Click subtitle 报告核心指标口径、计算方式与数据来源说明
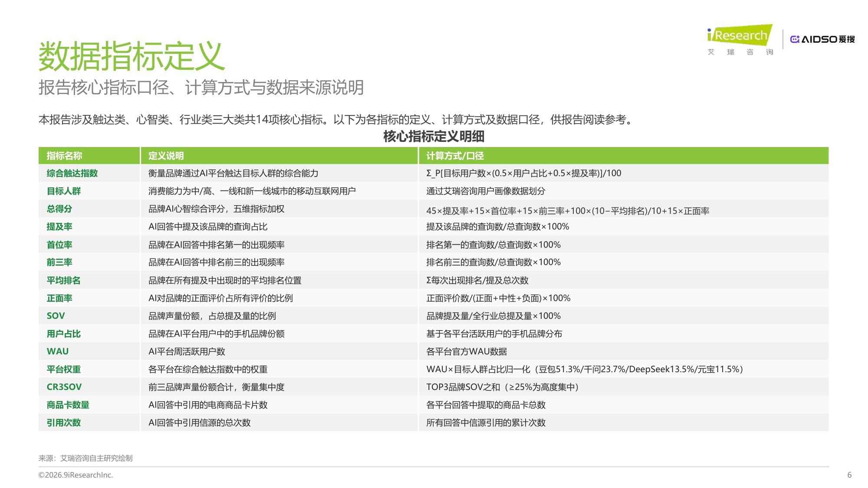The height and width of the screenshot is (488, 868). pyautogui.click(x=201, y=87)
